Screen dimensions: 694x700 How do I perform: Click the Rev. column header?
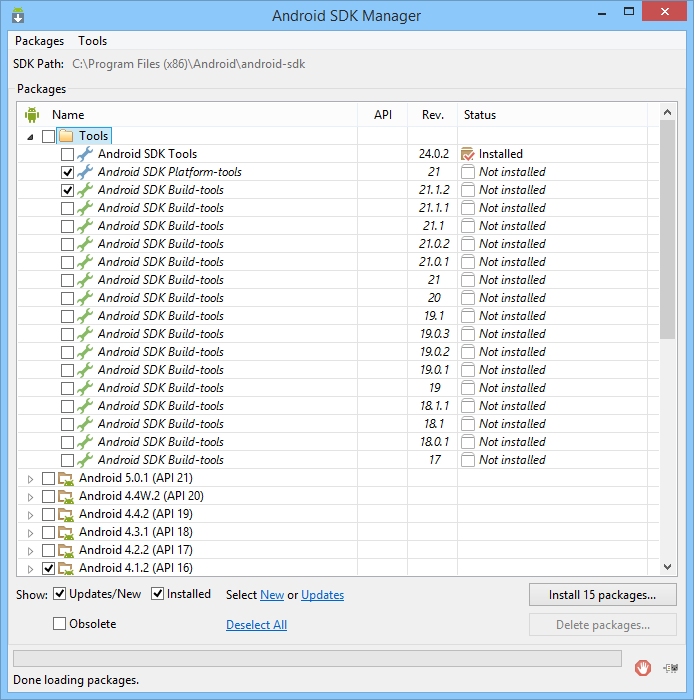coord(432,115)
